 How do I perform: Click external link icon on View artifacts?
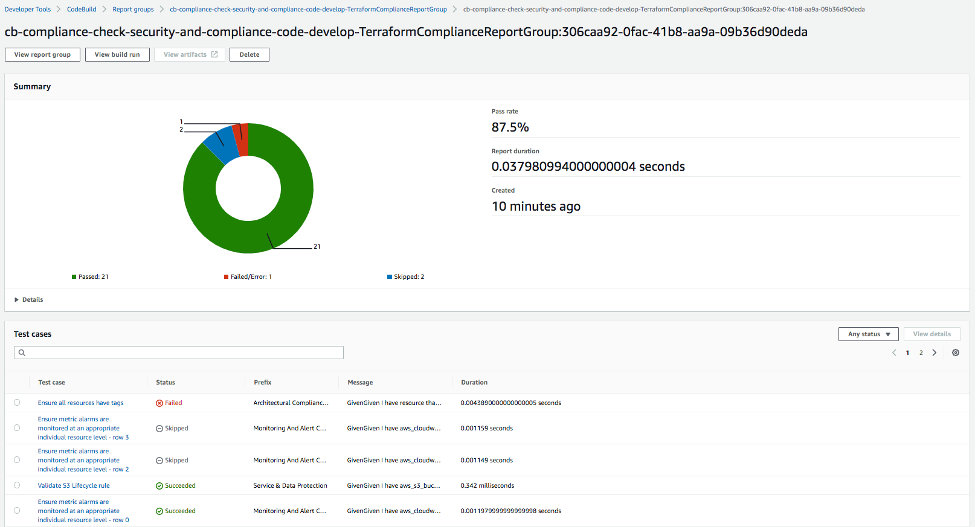pyautogui.click(x=214, y=54)
